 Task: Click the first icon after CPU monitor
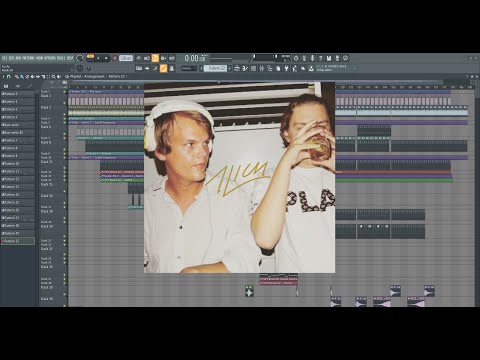[296, 58]
